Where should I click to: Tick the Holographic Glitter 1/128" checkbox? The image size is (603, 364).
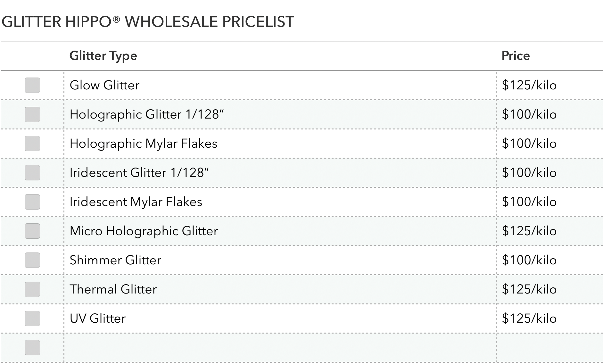(32, 114)
